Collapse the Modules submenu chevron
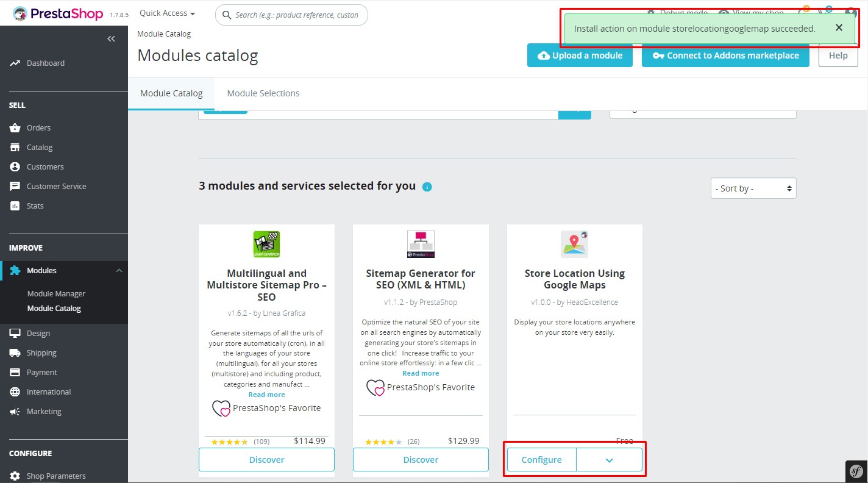The image size is (868, 483). pos(119,270)
